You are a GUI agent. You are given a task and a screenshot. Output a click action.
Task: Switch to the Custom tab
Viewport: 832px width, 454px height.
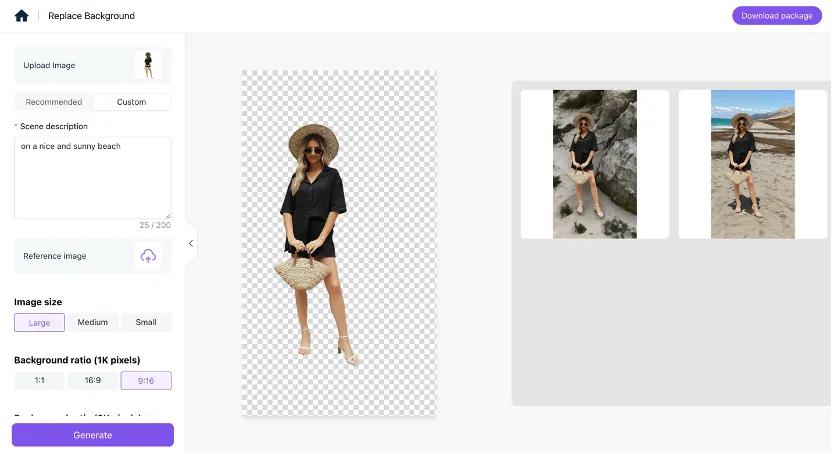[x=131, y=102]
